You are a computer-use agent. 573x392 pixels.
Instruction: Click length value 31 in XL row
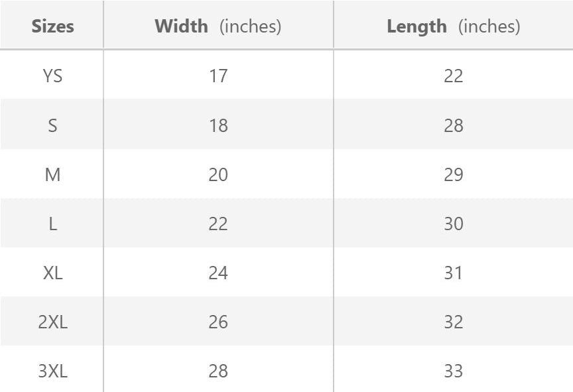coord(453,273)
